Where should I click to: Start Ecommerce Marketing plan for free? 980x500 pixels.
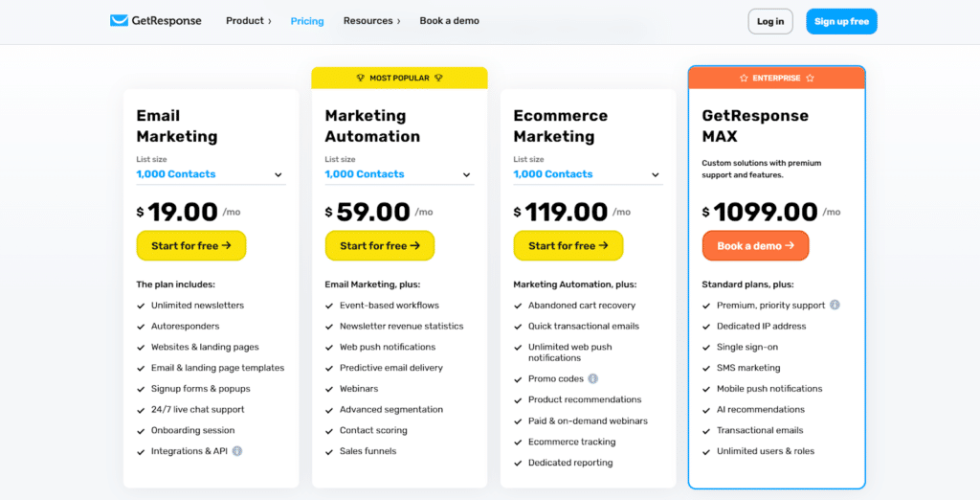(x=568, y=246)
